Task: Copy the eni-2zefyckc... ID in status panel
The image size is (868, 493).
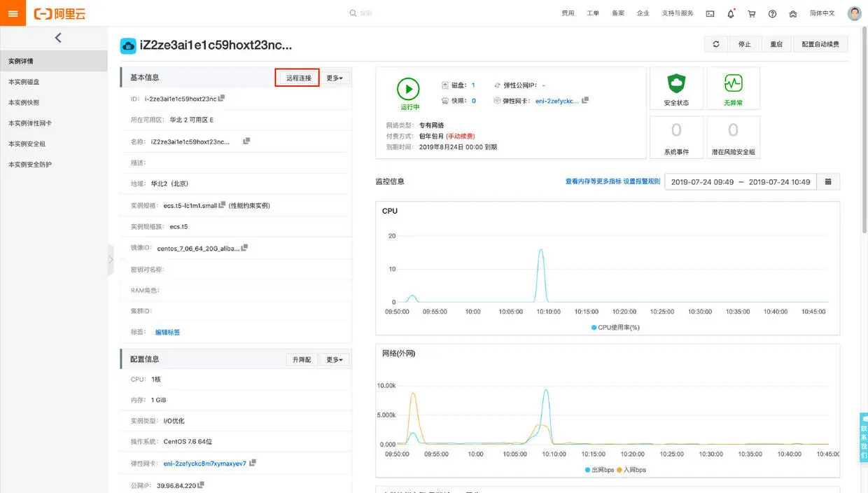Action: [x=585, y=100]
